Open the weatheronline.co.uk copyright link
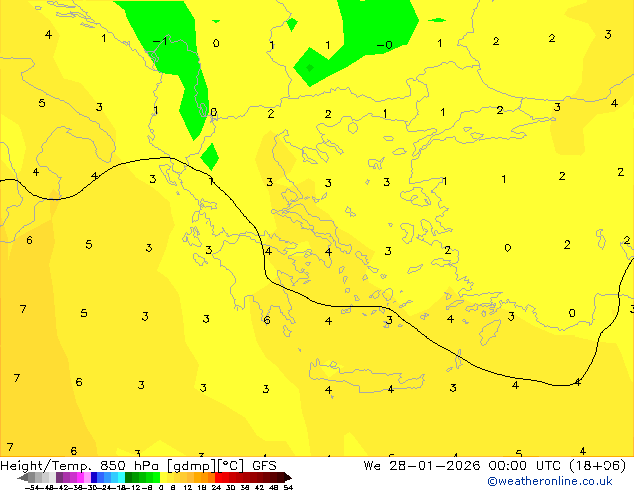The image size is (634, 490). [550, 481]
